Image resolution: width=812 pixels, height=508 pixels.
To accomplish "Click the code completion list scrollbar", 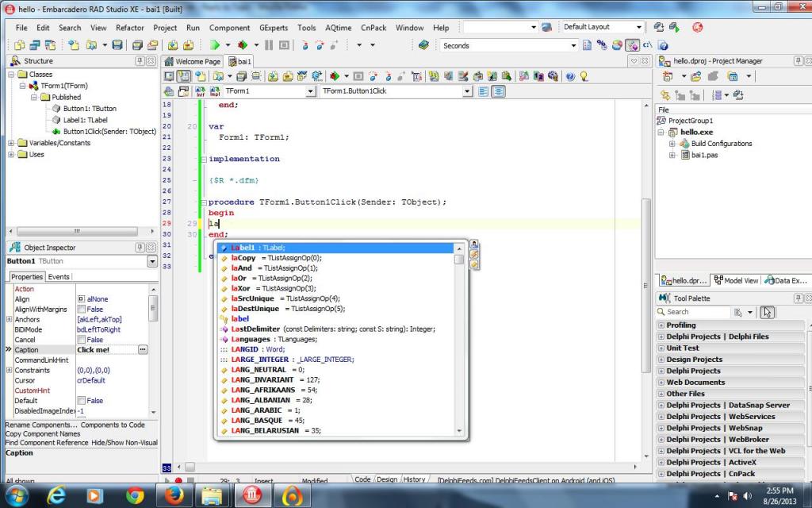I will (459, 341).
